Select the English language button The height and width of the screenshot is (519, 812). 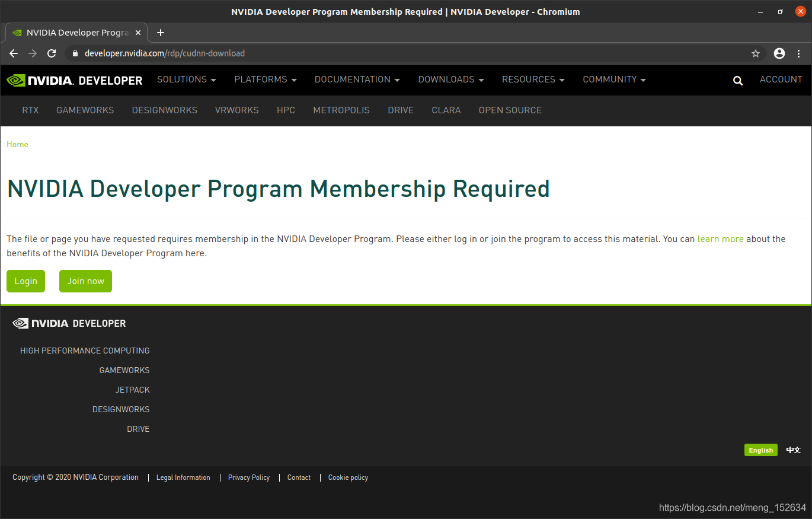pyautogui.click(x=761, y=450)
